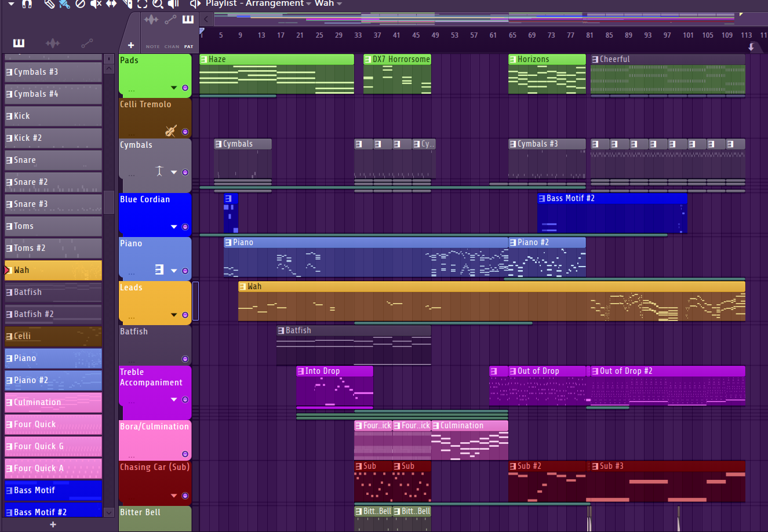
Task: Select the Mute tool with speaker icon
Action: tap(96, 3)
